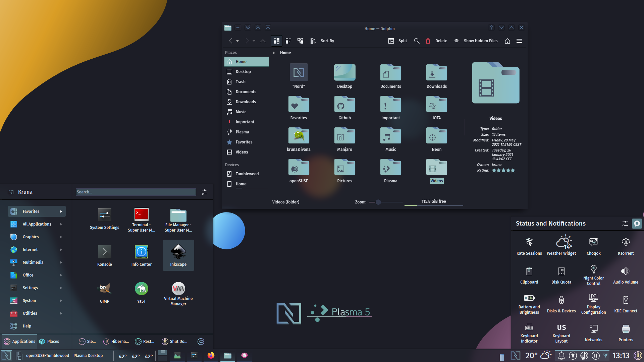Expand the breadcrumb arrow before Home

274,53
